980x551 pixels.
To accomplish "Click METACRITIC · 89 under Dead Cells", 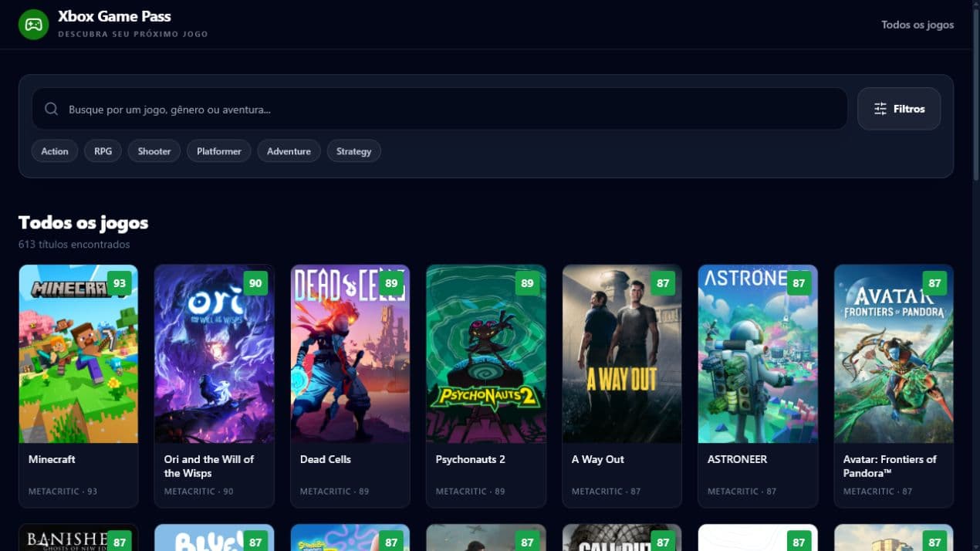I will (334, 492).
